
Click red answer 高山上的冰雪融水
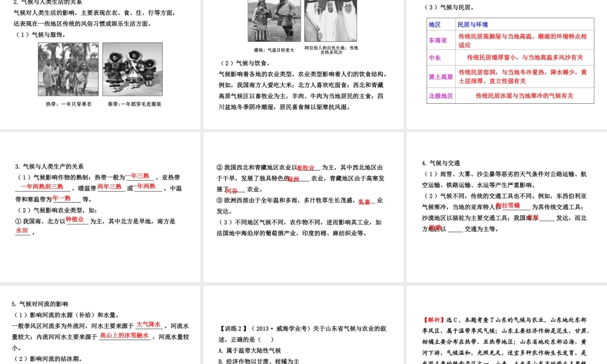pyautogui.click(x=124, y=335)
